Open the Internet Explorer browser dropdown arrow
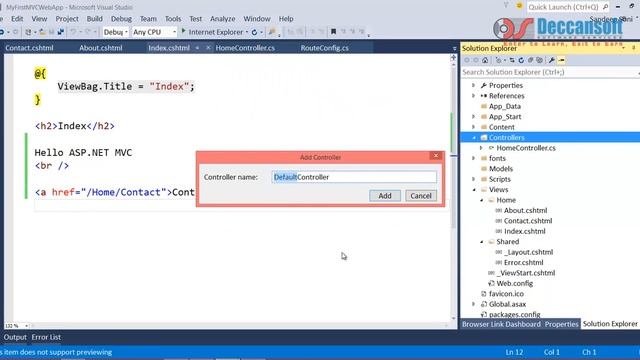 pos(247,32)
